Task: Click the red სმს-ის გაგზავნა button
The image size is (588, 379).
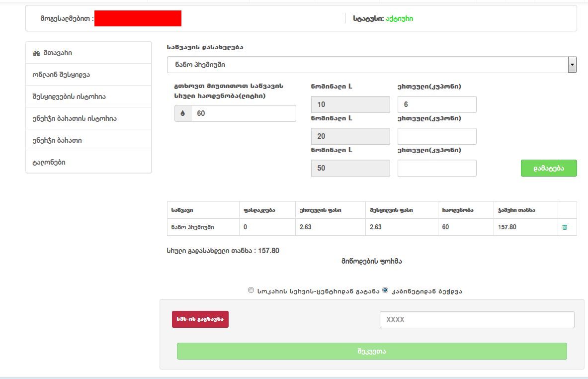Action: coord(200,319)
